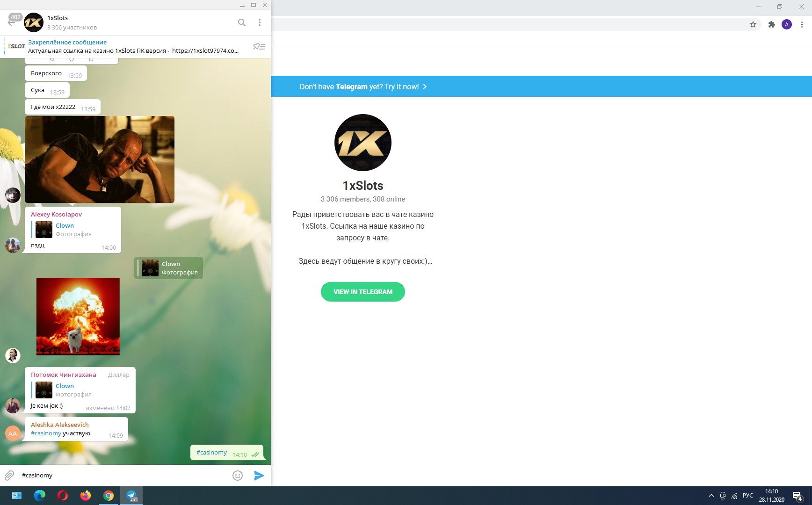Screen dimensions: 812x505
Task: Attach a file to the message
Action: click(9, 476)
